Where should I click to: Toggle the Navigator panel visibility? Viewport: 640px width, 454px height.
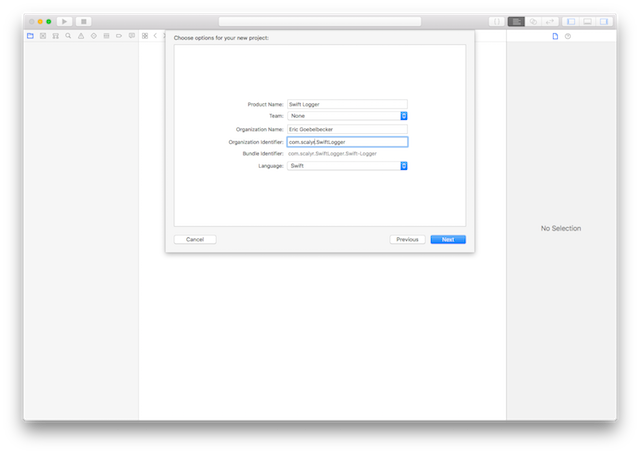[570, 21]
